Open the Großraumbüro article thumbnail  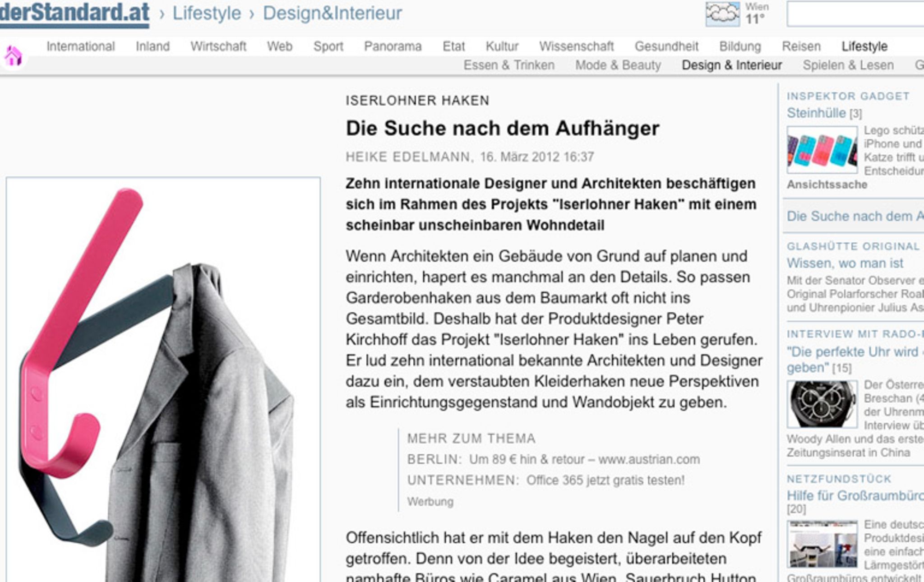[x=822, y=544]
